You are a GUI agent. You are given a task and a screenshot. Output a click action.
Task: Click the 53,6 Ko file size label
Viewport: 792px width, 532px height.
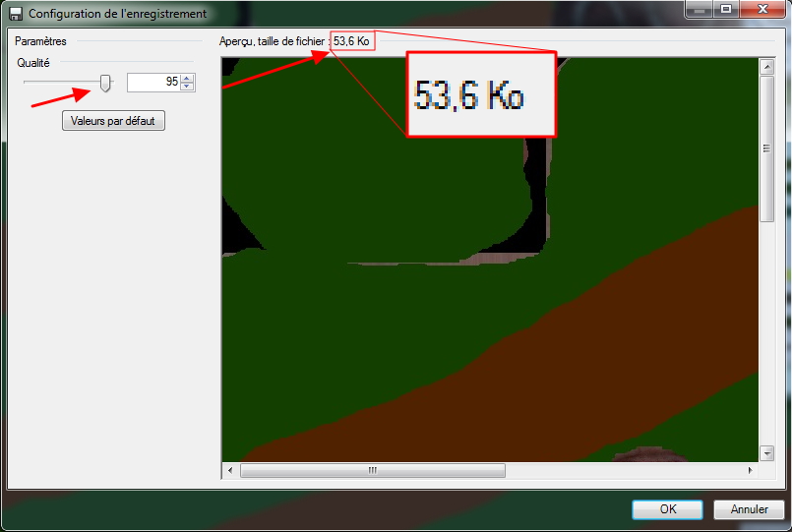351,41
